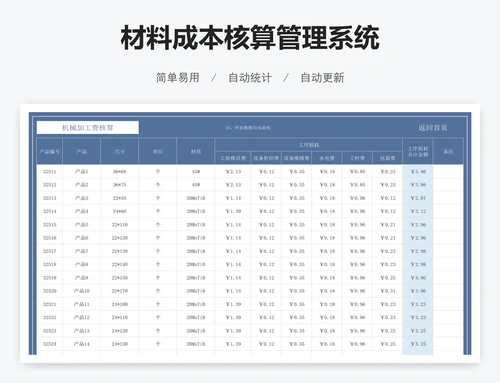Click the 产品6 name cell
500x383 pixels.
coord(81,238)
